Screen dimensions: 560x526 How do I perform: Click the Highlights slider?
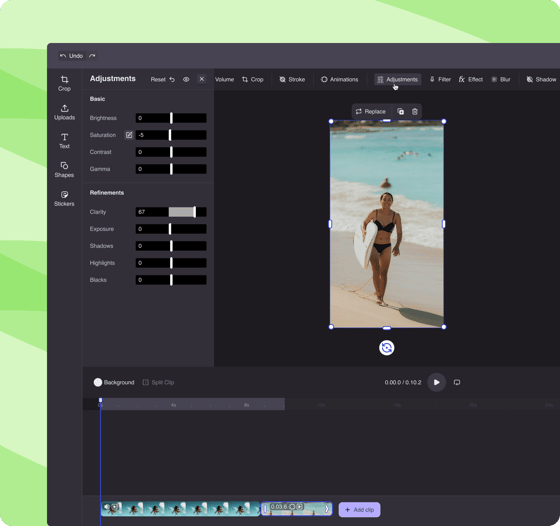click(171, 263)
